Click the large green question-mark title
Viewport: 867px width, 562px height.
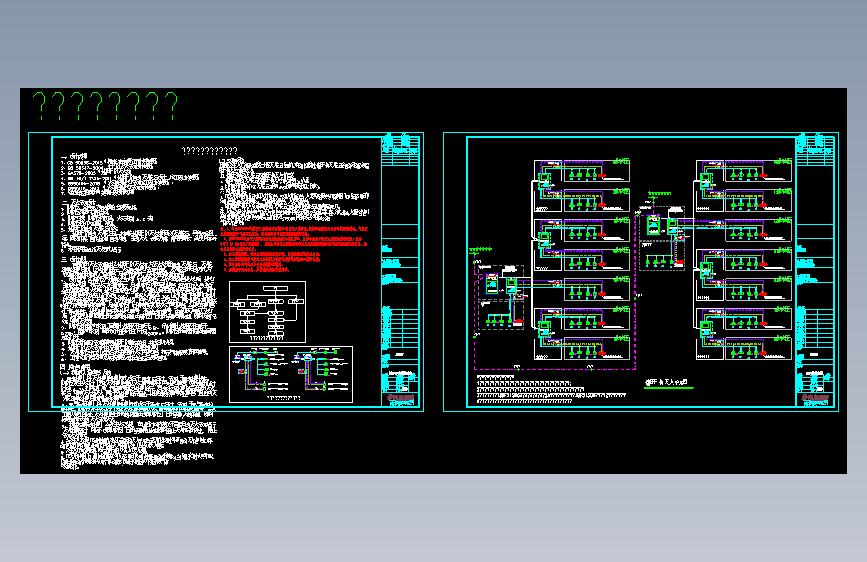point(105,106)
